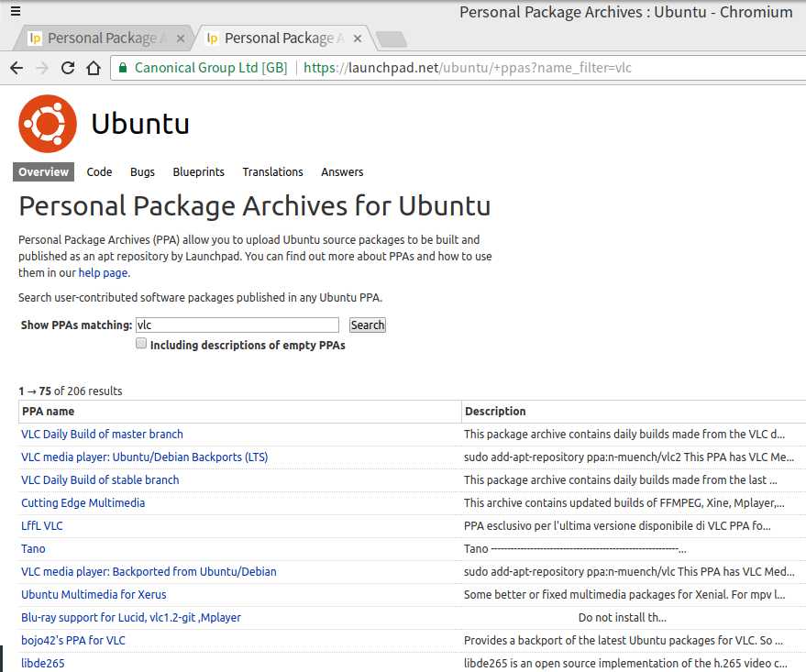Image resolution: width=806 pixels, height=672 pixels.
Task: Click the green padlock security icon
Action: pyautogui.click(x=123, y=68)
